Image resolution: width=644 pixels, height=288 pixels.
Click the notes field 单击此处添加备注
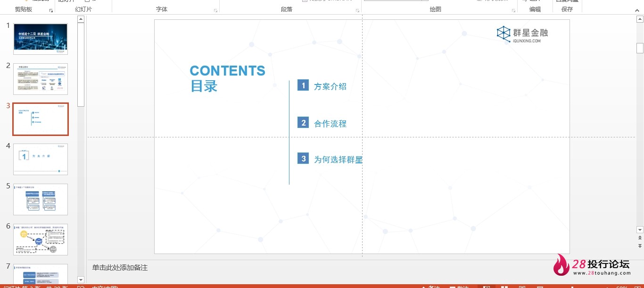pyautogui.click(x=120, y=268)
